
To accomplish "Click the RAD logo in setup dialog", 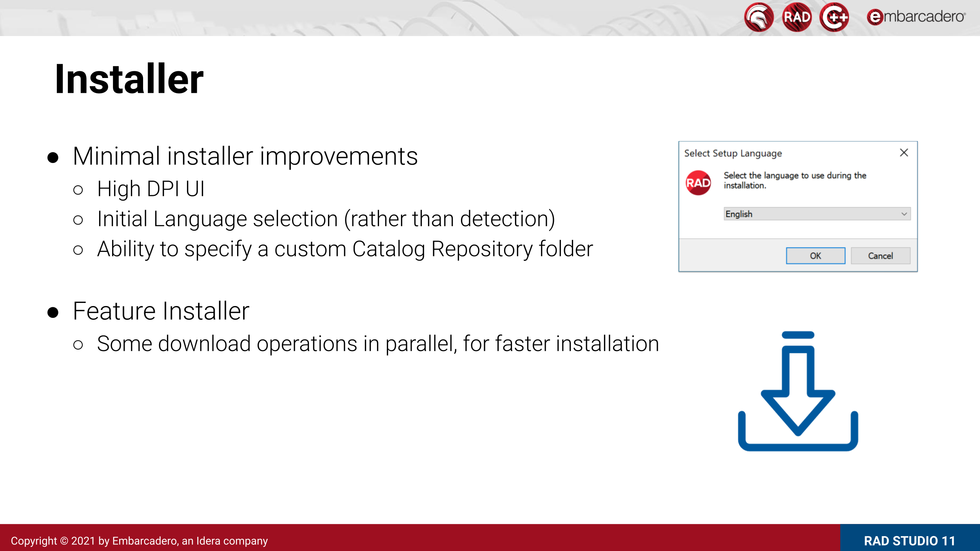I will click(x=699, y=182).
